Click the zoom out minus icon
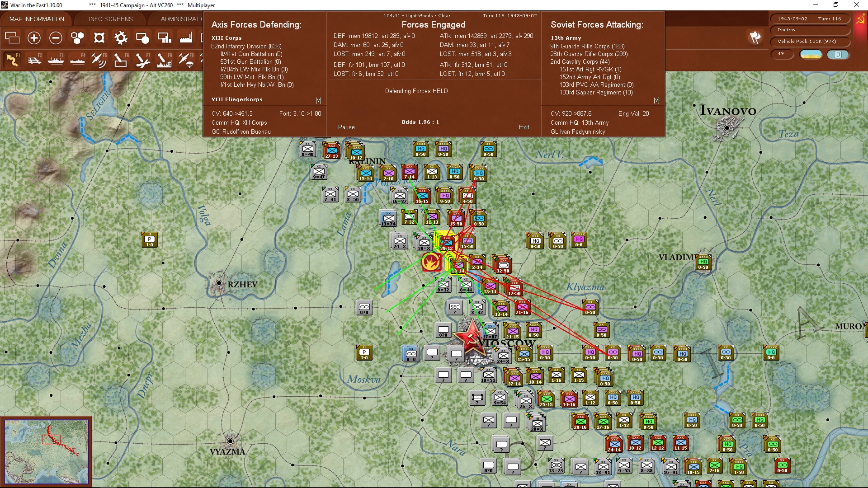Viewport: 868px width, 488px height. (x=56, y=38)
